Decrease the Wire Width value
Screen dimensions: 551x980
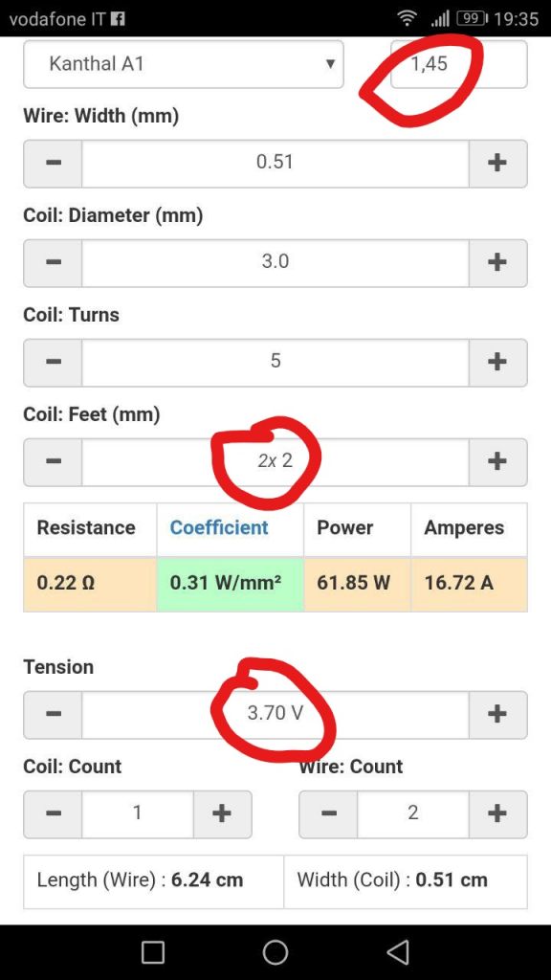pyautogui.click(x=54, y=163)
